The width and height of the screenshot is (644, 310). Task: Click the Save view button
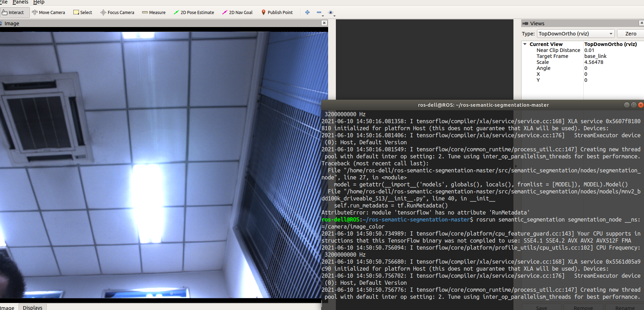pyautogui.click(x=542, y=308)
